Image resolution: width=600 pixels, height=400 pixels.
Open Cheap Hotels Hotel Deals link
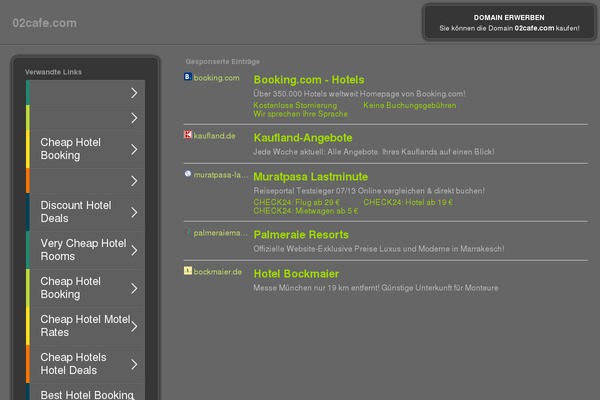(85, 364)
